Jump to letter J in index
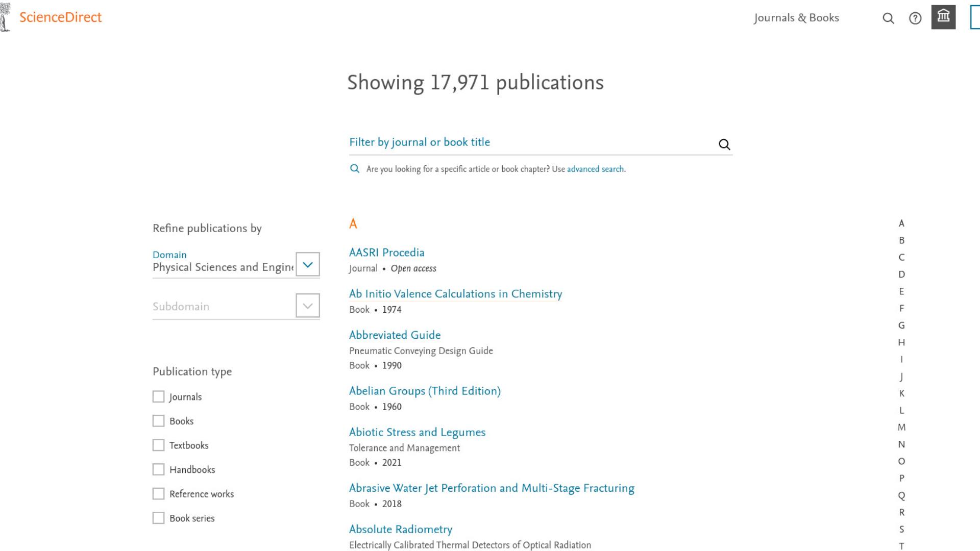980x551 pixels. click(901, 377)
